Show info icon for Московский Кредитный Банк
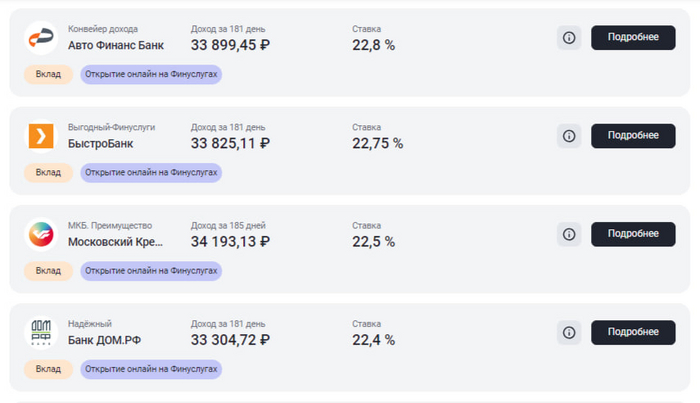700x403 pixels. pyautogui.click(x=569, y=234)
